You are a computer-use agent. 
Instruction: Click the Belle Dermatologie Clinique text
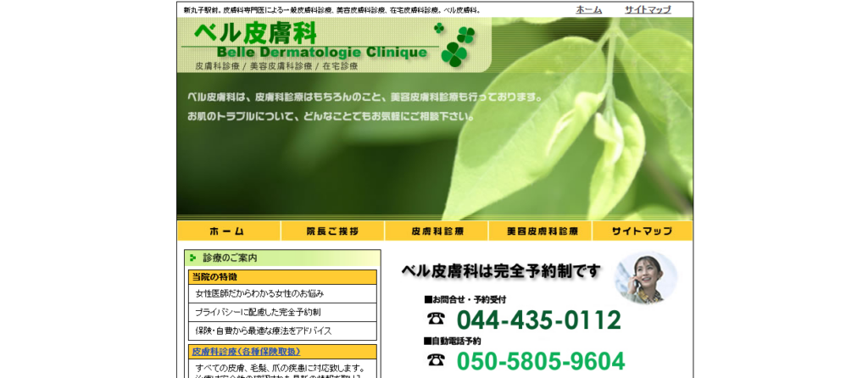point(322,53)
